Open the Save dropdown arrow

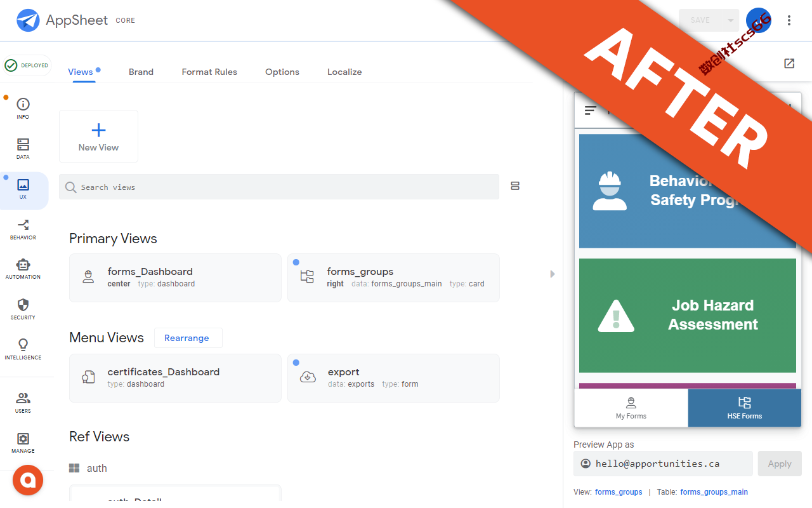[x=731, y=20]
